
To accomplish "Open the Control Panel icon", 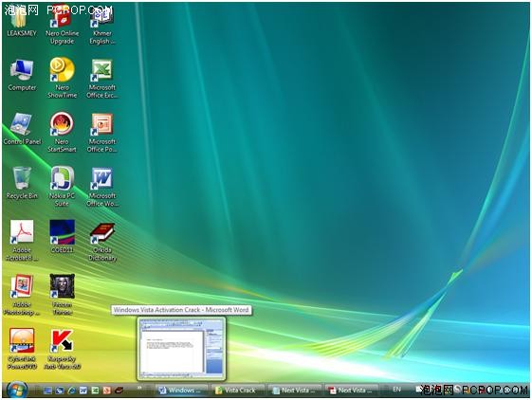I will tap(22, 129).
